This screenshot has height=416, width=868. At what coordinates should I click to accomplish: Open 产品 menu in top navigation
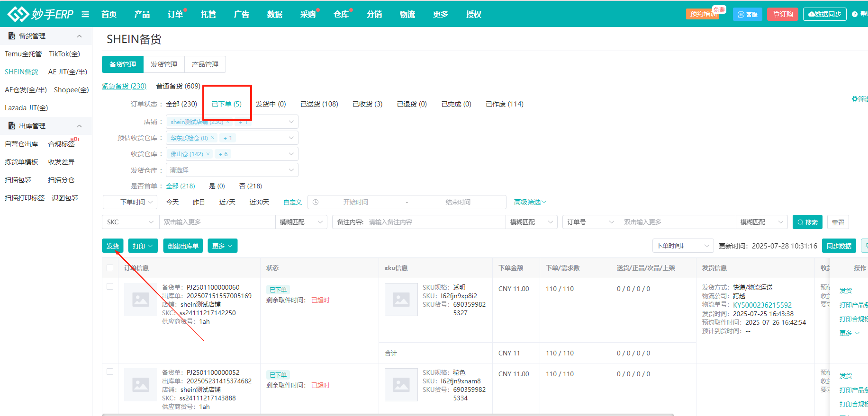pos(142,14)
